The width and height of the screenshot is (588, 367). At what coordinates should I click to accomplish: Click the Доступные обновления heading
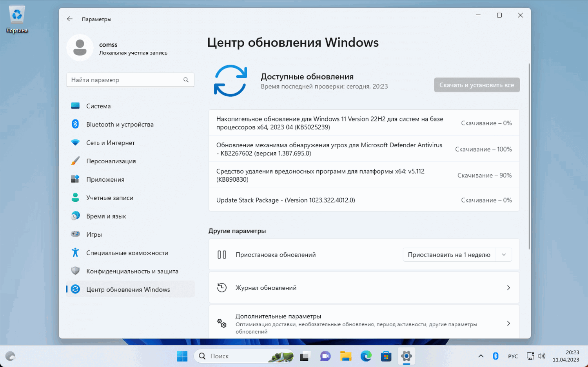coord(307,77)
